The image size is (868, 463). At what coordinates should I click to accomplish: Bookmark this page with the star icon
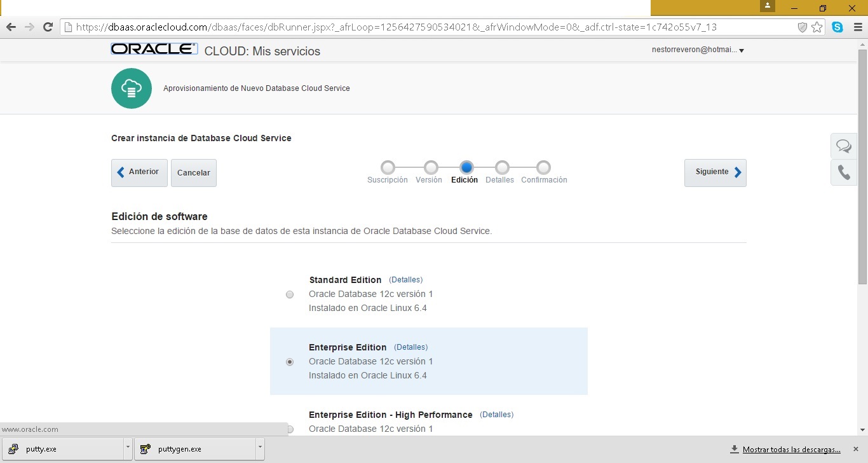817,27
